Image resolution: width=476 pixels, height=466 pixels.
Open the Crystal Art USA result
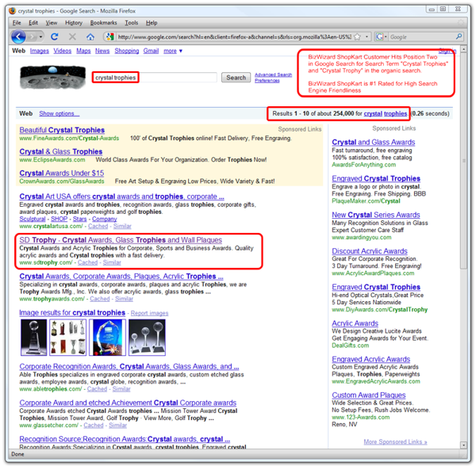pos(121,197)
